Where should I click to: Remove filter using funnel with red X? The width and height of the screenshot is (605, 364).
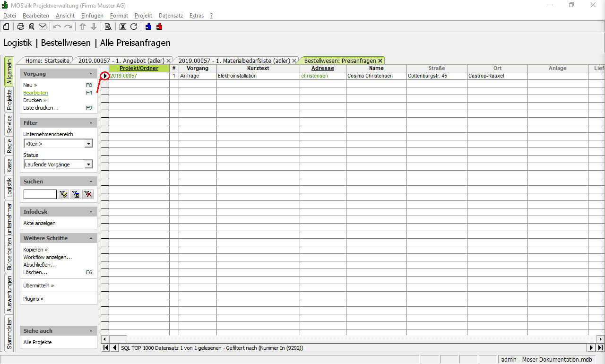click(88, 194)
